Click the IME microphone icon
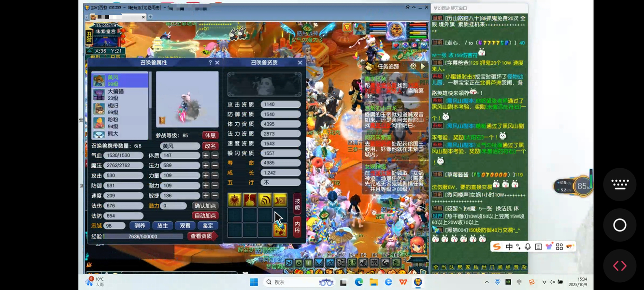This screenshot has height=290, width=644. (x=528, y=246)
